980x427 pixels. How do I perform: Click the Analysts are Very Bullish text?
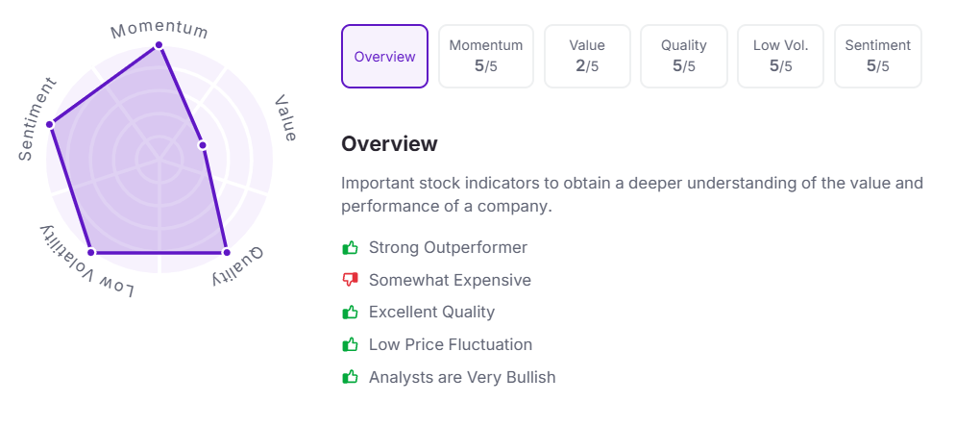click(462, 377)
